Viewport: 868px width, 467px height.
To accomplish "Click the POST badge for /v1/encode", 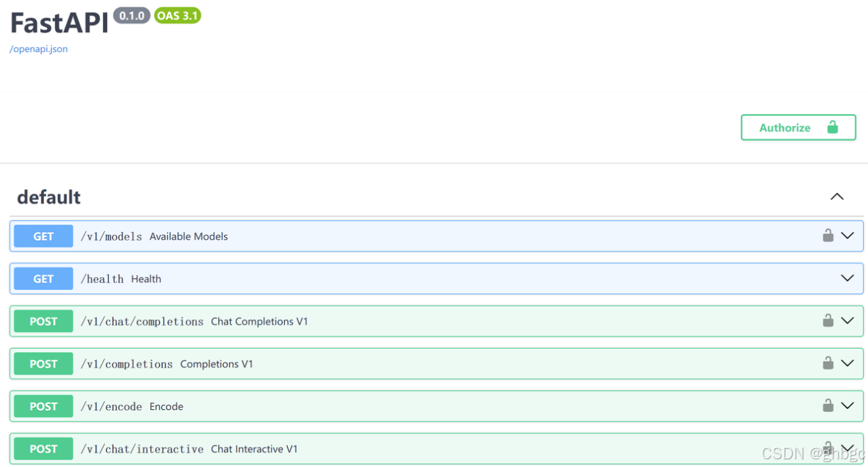I will coord(43,406).
